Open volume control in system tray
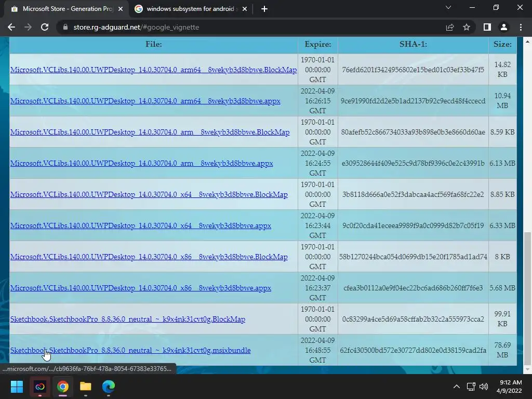Viewport: 532px width, 399px height. pos(484,387)
